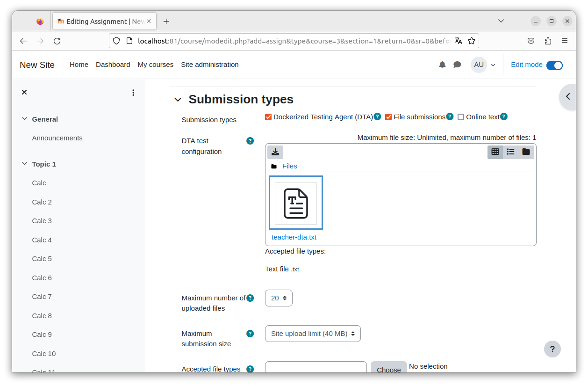Open the Files folder breadcrumb link
Viewport: 588px width, 386px height.
(x=290, y=166)
